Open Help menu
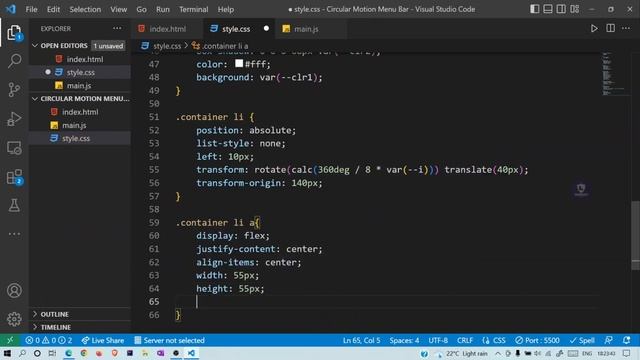640x360 pixels. 225,9
